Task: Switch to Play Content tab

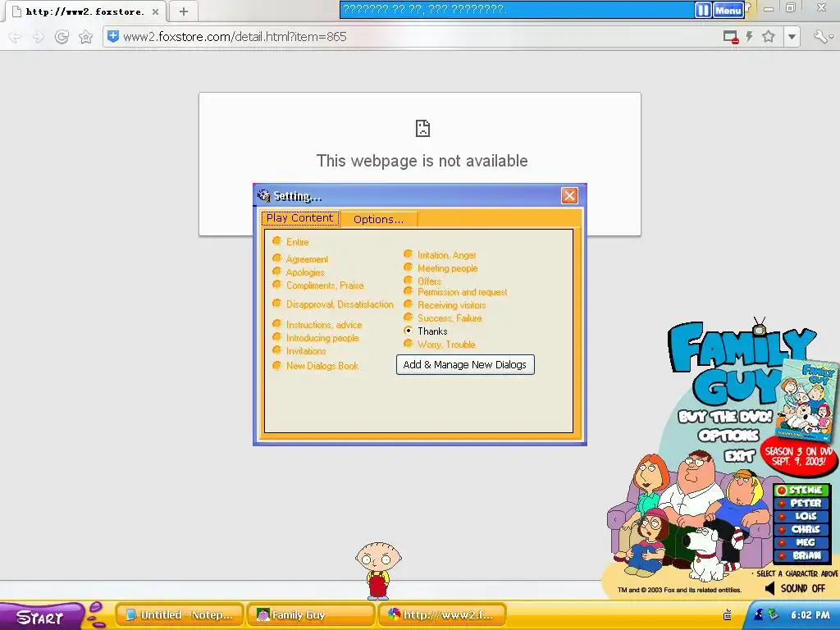Action: pyautogui.click(x=300, y=218)
